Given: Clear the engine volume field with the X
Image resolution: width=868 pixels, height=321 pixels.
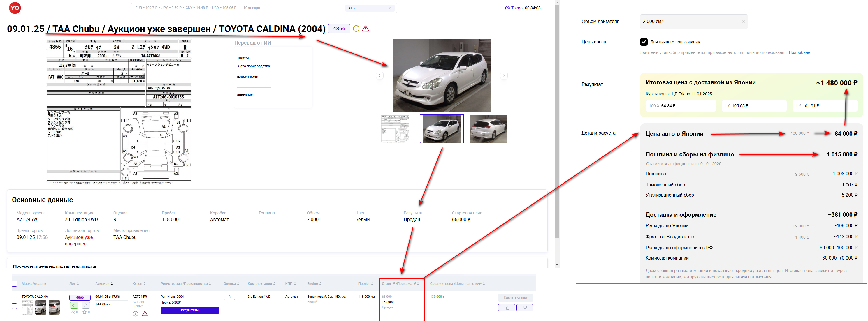Looking at the screenshot, I should click(x=743, y=22).
